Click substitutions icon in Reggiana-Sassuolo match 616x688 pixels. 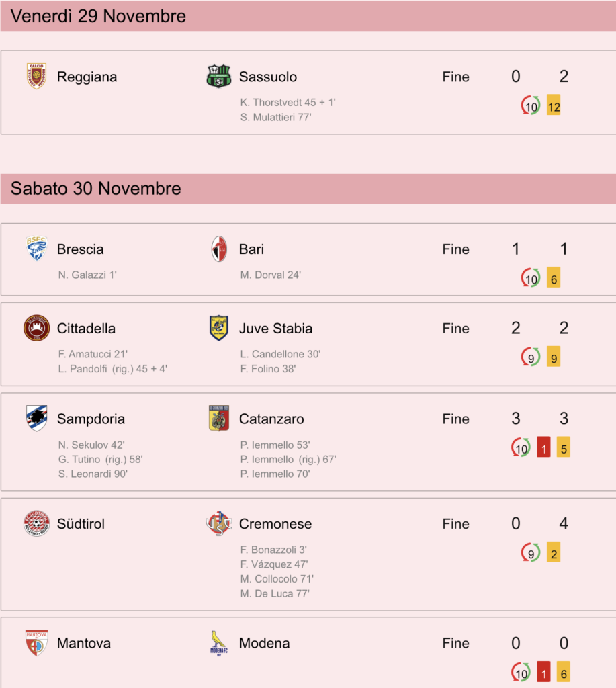(x=531, y=105)
